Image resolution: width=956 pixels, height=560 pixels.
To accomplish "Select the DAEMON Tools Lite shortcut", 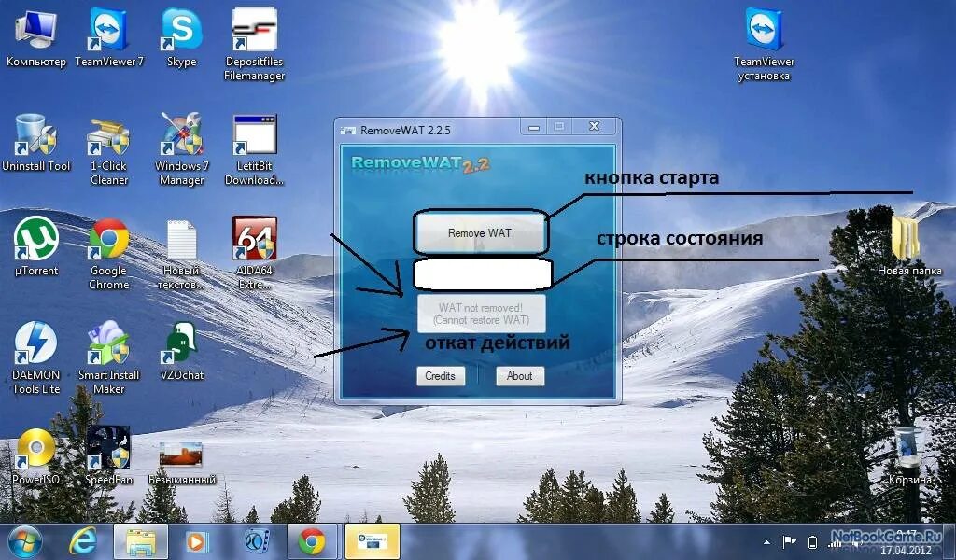I will [x=36, y=358].
